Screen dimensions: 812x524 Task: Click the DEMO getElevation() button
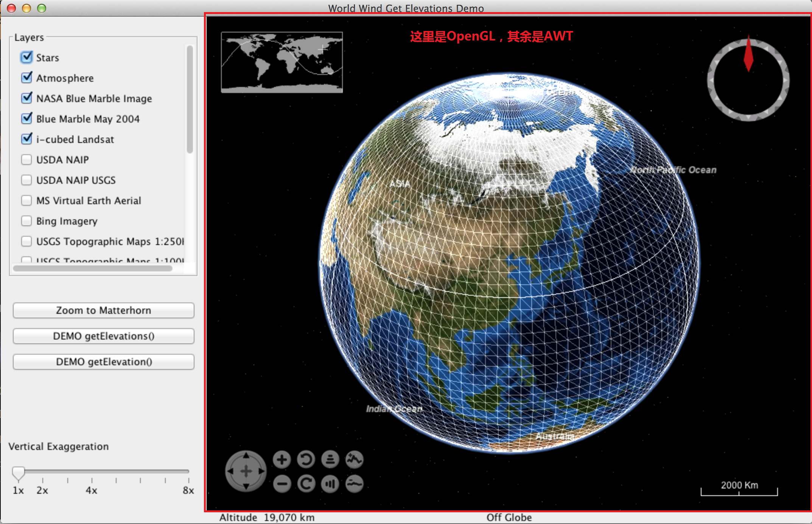tap(103, 362)
